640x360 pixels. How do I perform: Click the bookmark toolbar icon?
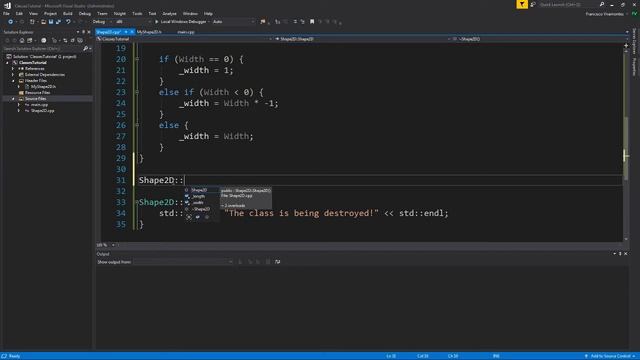coord(312,22)
